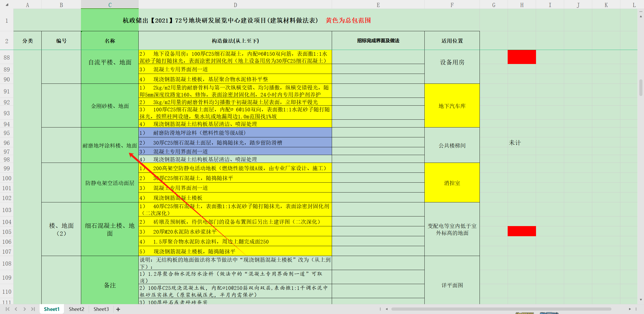Select the 名称 header cell

click(x=110, y=41)
